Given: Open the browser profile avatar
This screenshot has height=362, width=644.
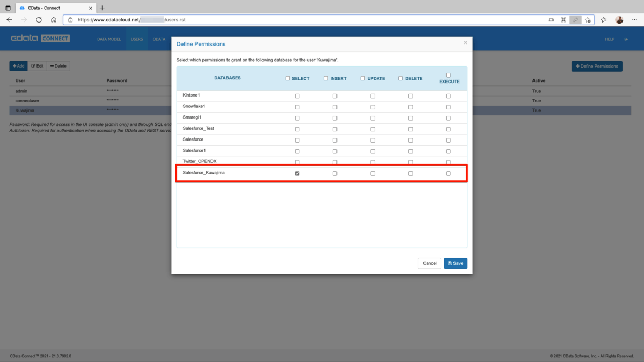Looking at the screenshot, I should [619, 20].
